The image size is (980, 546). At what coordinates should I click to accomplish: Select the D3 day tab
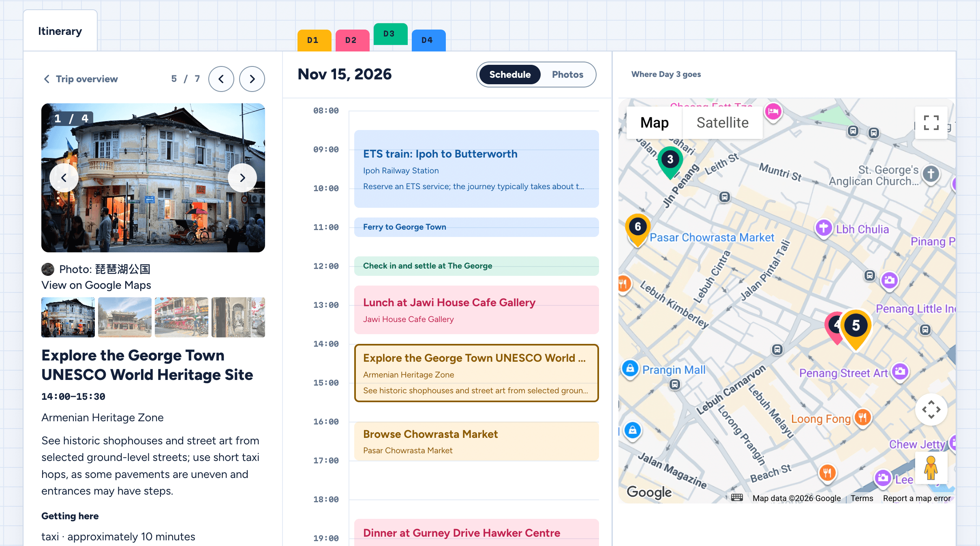(390, 34)
